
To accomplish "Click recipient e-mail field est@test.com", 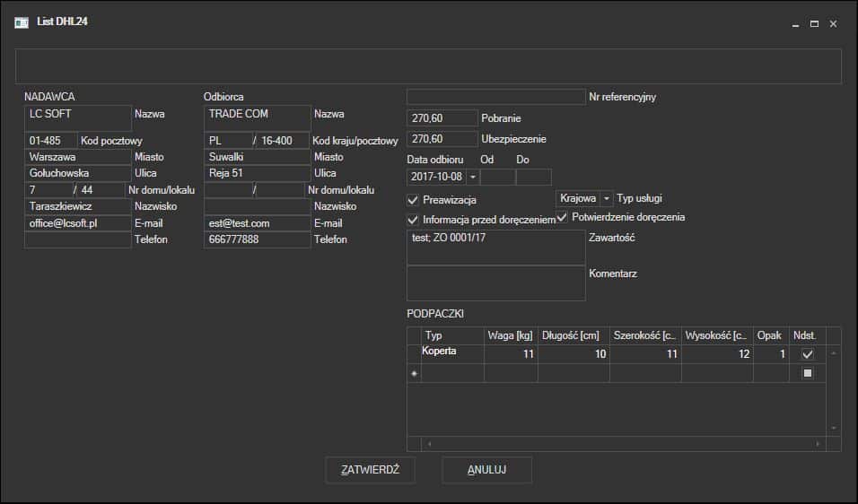I will click(x=258, y=223).
